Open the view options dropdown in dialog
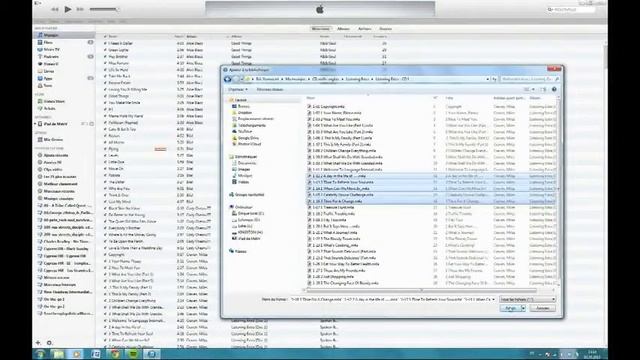 point(533,89)
